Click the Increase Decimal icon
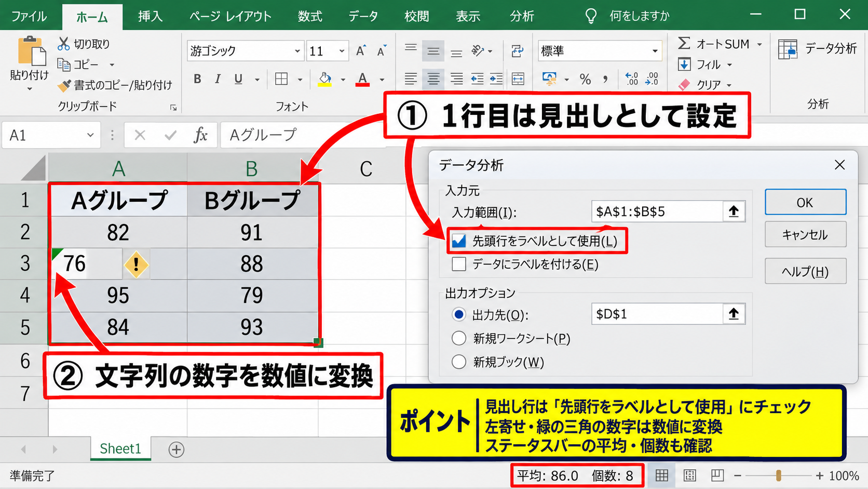 click(x=631, y=79)
